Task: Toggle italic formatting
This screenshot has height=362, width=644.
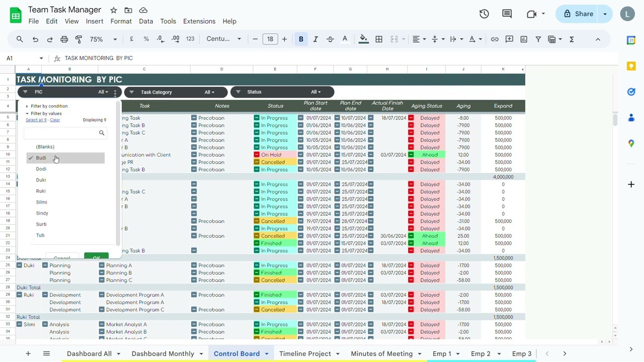Action: (x=315, y=39)
